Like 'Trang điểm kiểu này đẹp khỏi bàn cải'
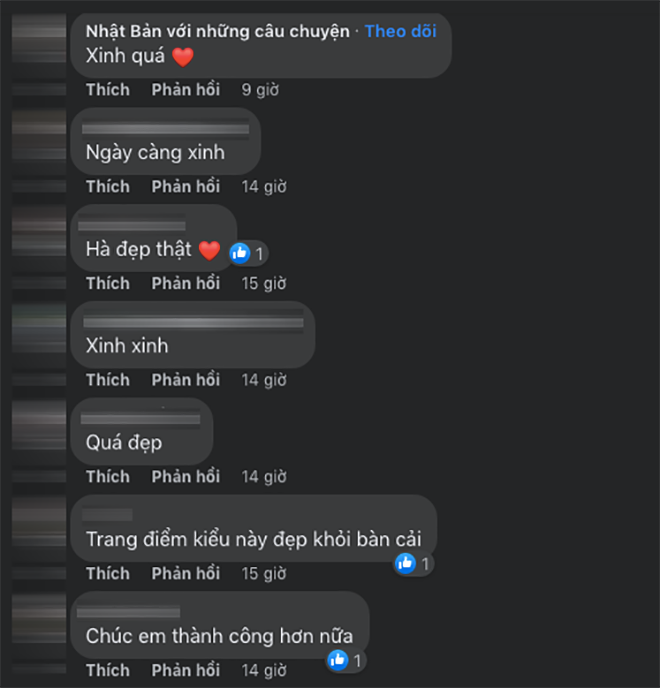Screen dimensions: 660x688 coord(108,573)
